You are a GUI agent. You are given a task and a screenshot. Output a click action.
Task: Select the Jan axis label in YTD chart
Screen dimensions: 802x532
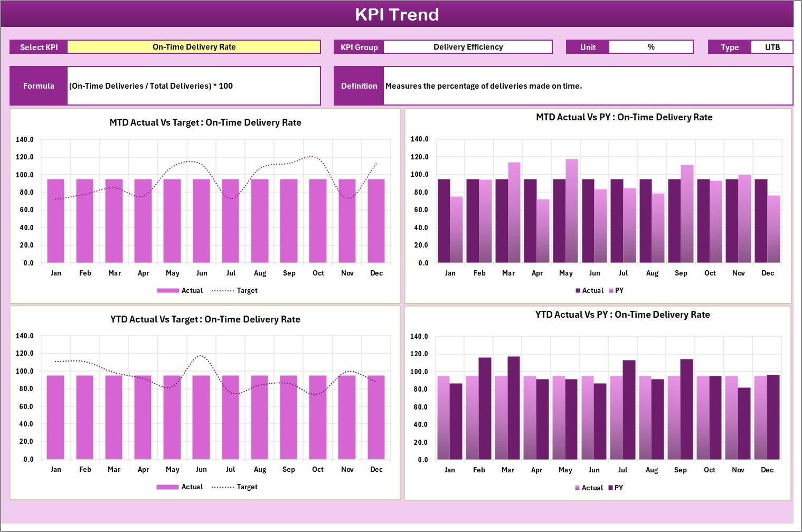click(56, 469)
